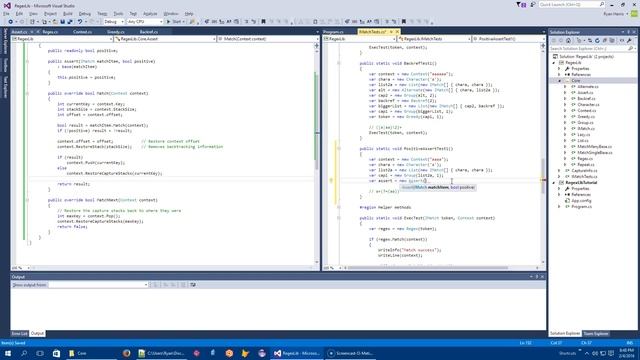Select Group.cs in Solution Explorer
640x360 pixels.
(x=585, y=123)
